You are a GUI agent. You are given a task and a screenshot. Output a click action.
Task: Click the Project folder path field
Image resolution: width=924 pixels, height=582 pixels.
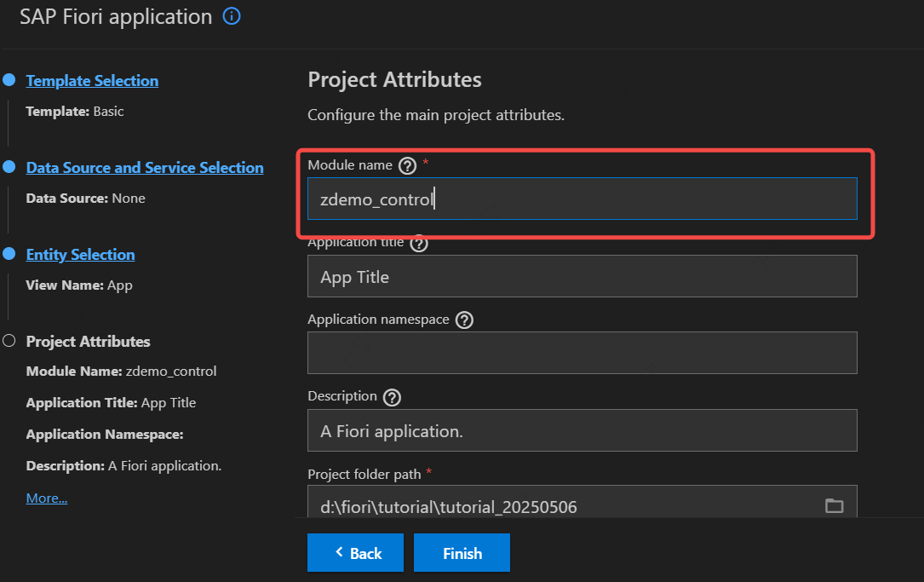point(562,506)
